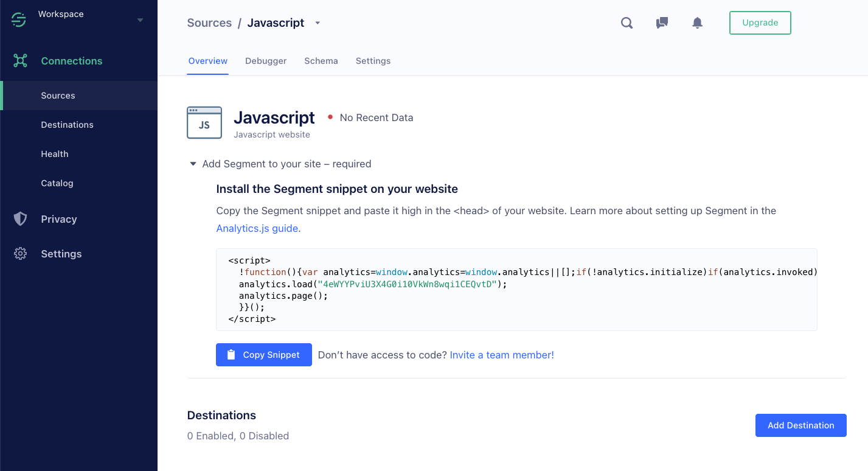Click the Javascript title heading
868x471 pixels.
(274, 117)
